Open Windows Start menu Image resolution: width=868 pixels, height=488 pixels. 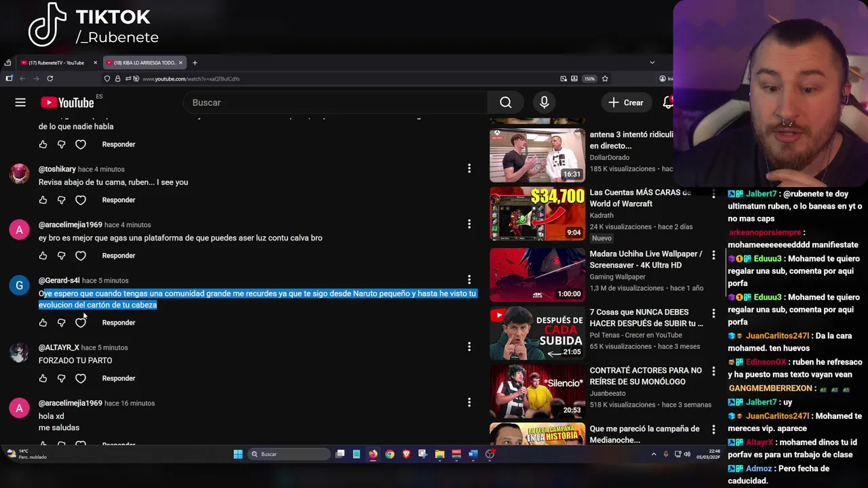pos(238,454)
